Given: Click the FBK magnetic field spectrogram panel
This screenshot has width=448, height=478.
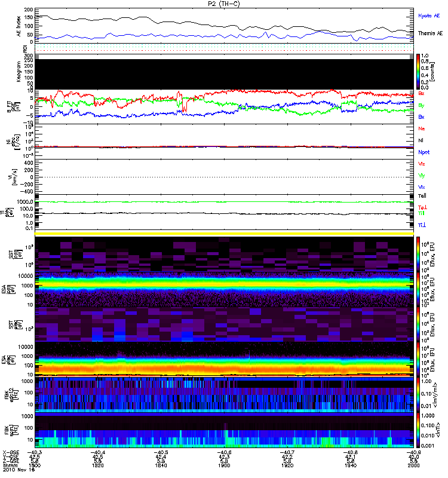Looking at the screenshot, I should pyautogui.click(x=224, y=430).
